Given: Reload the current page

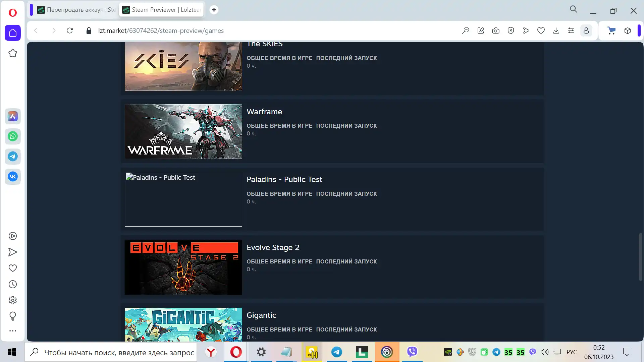Looking at the screenshot, I should [70, 31].
